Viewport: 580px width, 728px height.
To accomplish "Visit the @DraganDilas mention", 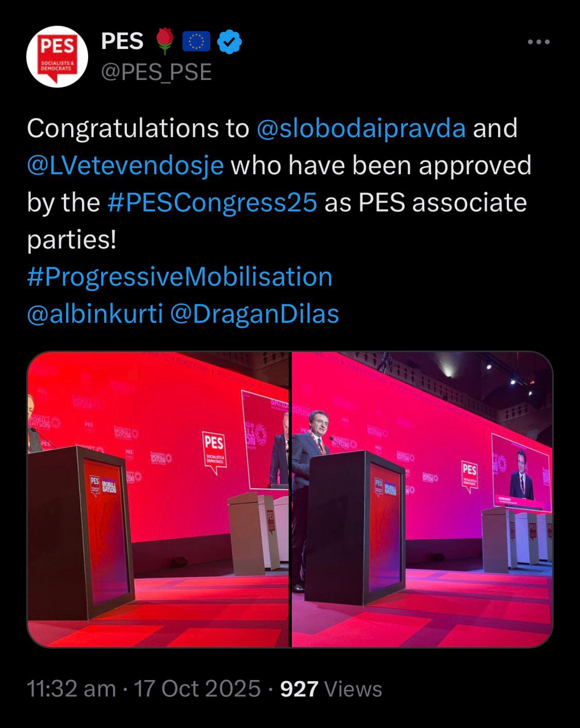I will click(x=254, y=314).
